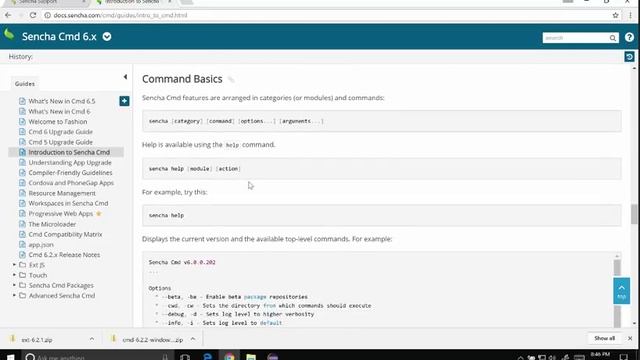Go back with browser back arrow

click(8, 15)
